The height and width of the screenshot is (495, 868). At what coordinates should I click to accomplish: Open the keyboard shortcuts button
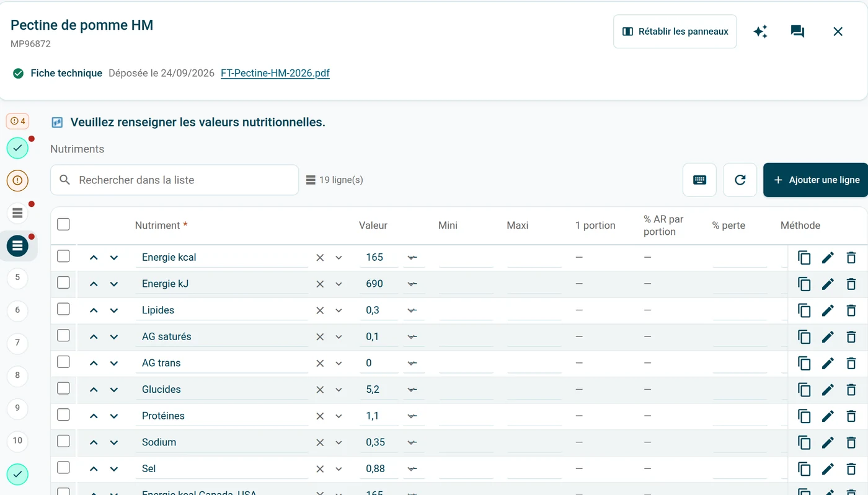[x=699, y=180]
